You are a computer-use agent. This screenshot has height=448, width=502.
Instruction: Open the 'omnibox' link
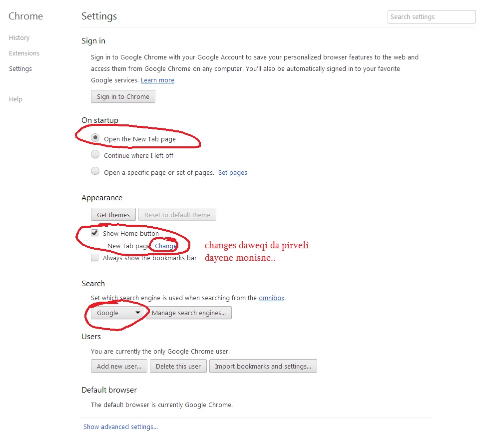click(x=272, y=298)
